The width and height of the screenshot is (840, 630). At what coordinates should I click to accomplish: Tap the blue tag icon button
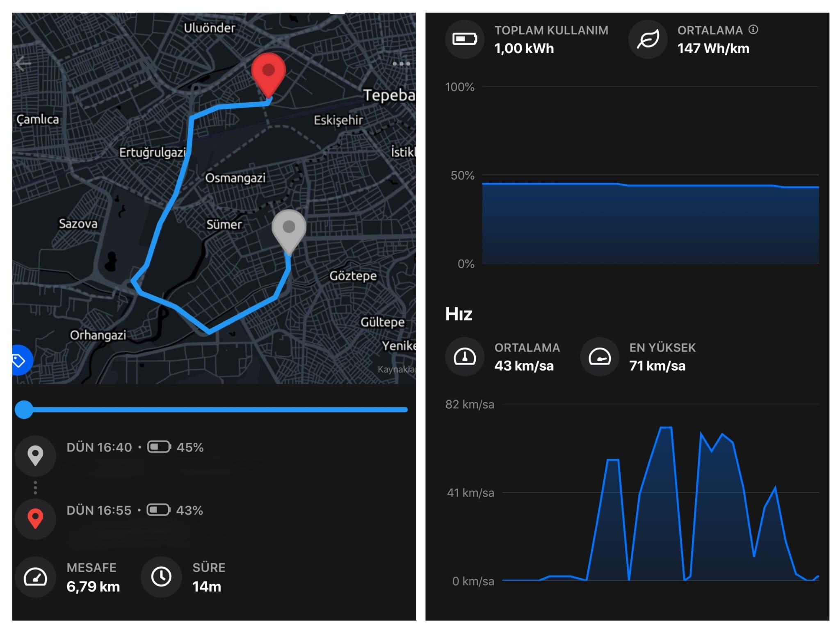[x=20, y=360]
